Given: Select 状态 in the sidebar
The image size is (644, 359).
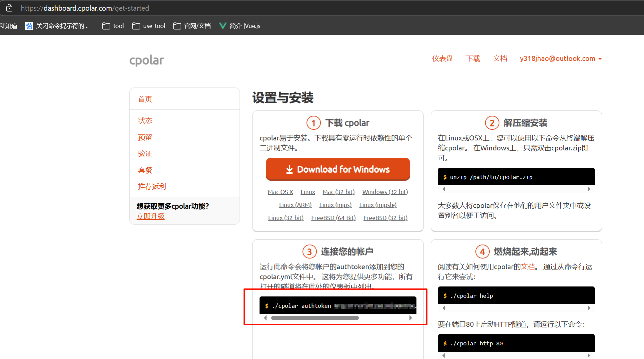Looking at the screenshot, I should click(x=145, y=121).
